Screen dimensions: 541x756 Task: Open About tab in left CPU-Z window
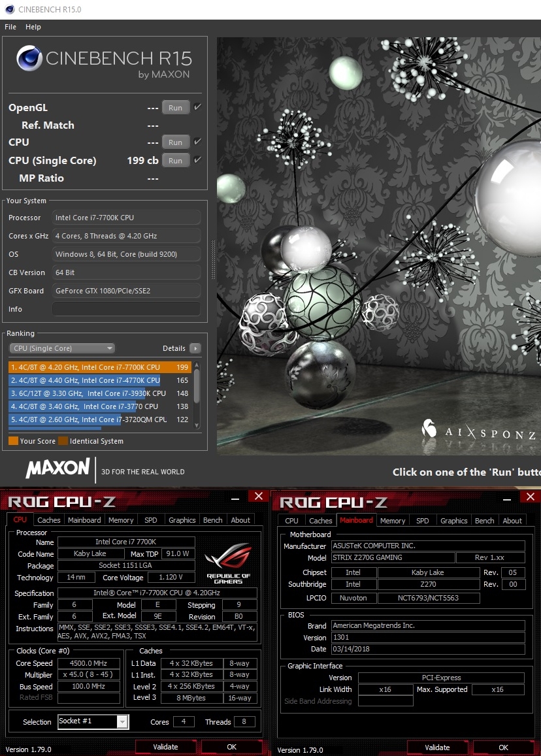coord(240,519)
